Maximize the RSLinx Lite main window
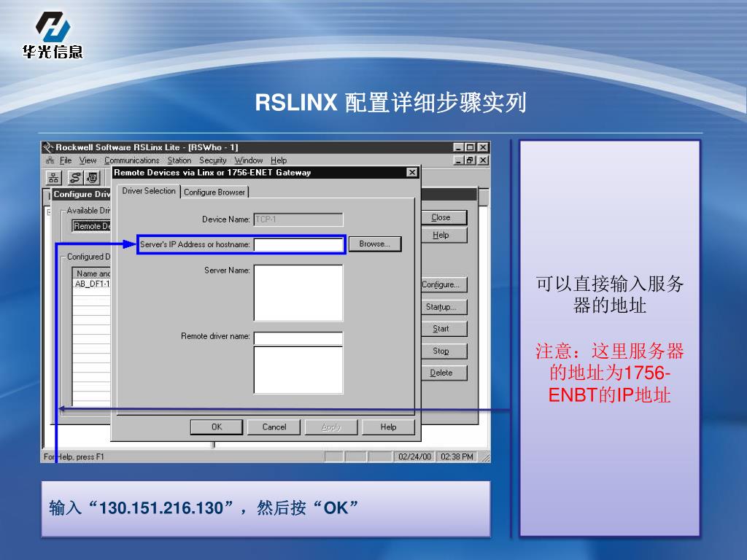The height and width of the screenshot is (560, 747). tap(470, 147)
